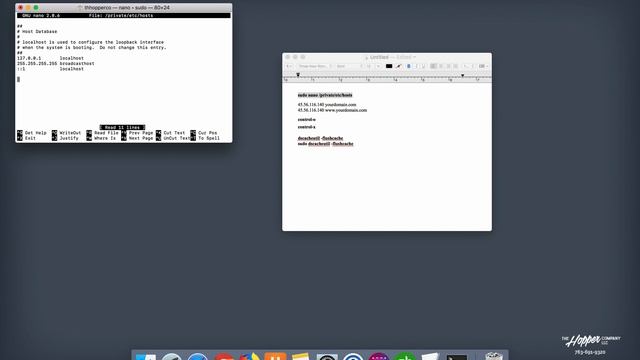Click 'Justify' shortcut in nano footer
The image size is (640, 360).
click(65, 138)
